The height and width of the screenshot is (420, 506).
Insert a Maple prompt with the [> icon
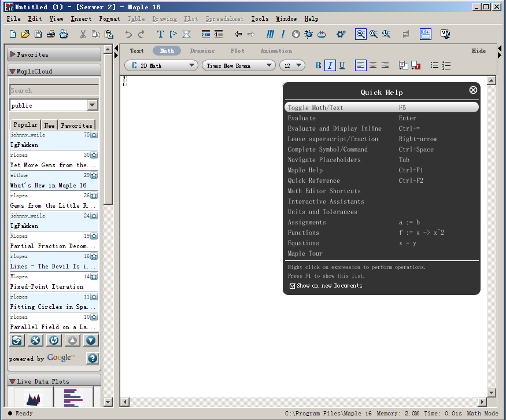point(173,34)
